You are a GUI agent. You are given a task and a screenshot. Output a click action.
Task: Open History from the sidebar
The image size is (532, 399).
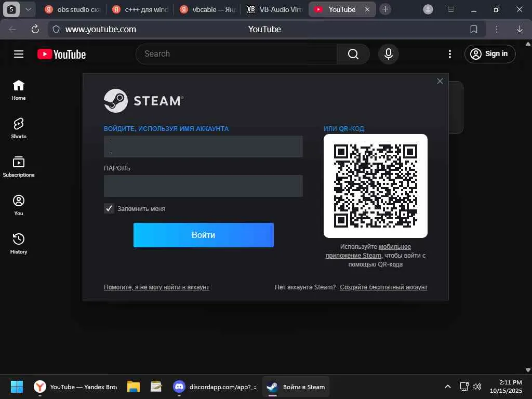tap(19, 244)
